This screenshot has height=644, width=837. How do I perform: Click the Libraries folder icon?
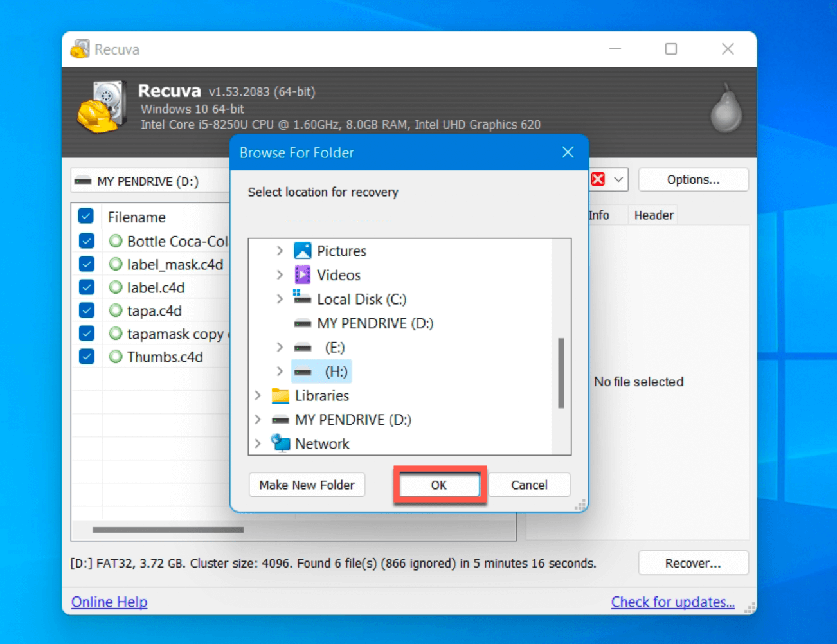tap(280, 395)
